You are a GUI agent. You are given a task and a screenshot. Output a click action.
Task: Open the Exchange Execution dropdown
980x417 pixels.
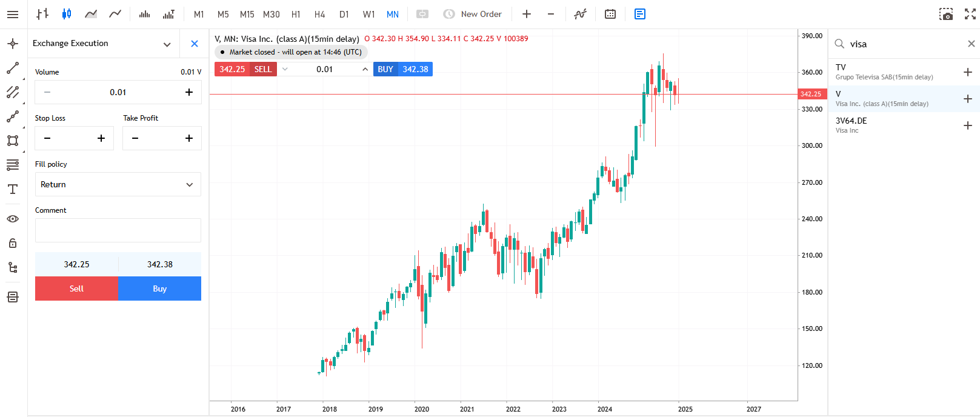tap(167, 44)
